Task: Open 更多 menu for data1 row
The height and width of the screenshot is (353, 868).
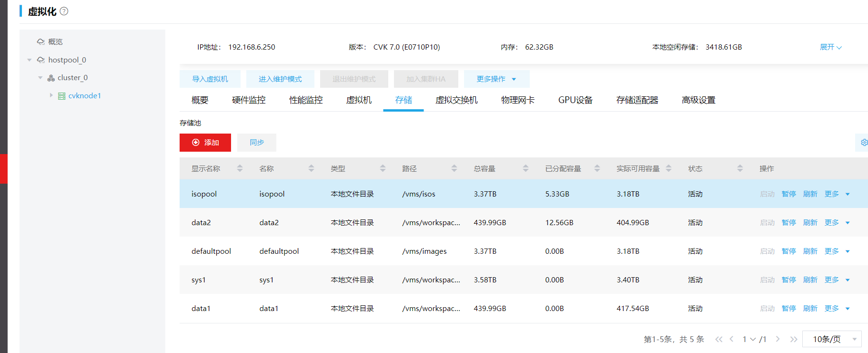Action: coord(837,309)
